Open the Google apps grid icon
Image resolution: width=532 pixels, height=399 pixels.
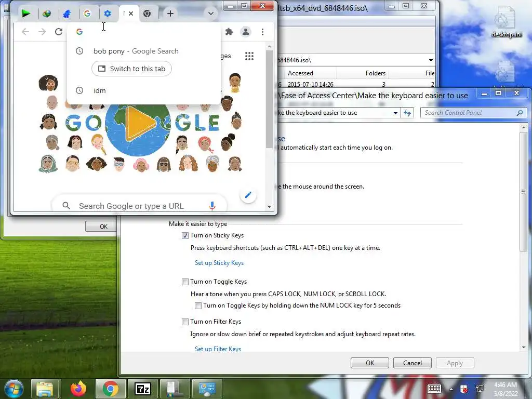click(249, 56)
